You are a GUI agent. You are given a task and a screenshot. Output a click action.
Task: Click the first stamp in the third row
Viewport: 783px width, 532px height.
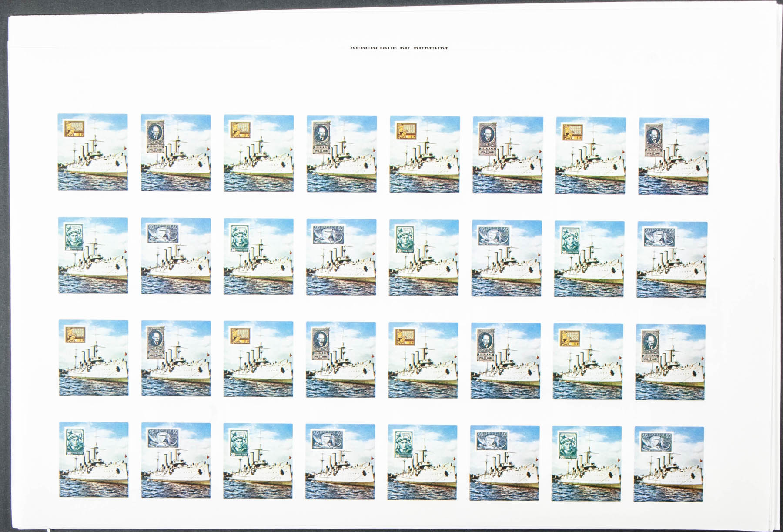tap(94, 358)
